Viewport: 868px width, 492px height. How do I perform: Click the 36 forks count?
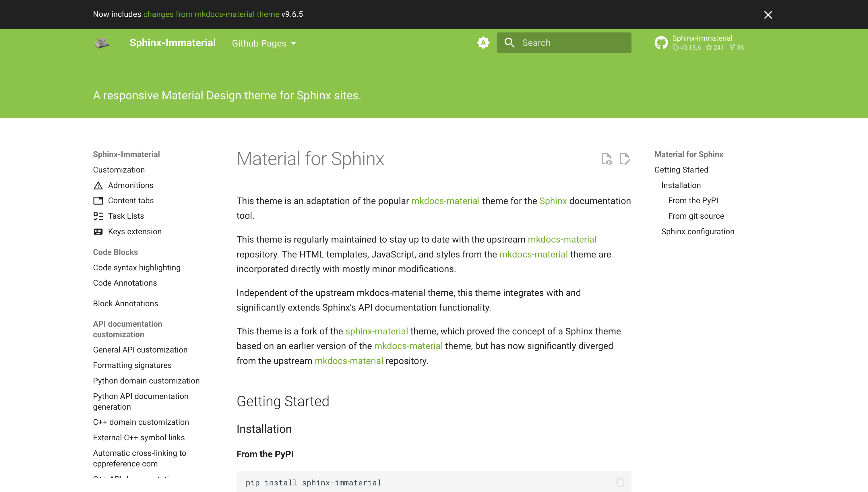click(736, 48)
